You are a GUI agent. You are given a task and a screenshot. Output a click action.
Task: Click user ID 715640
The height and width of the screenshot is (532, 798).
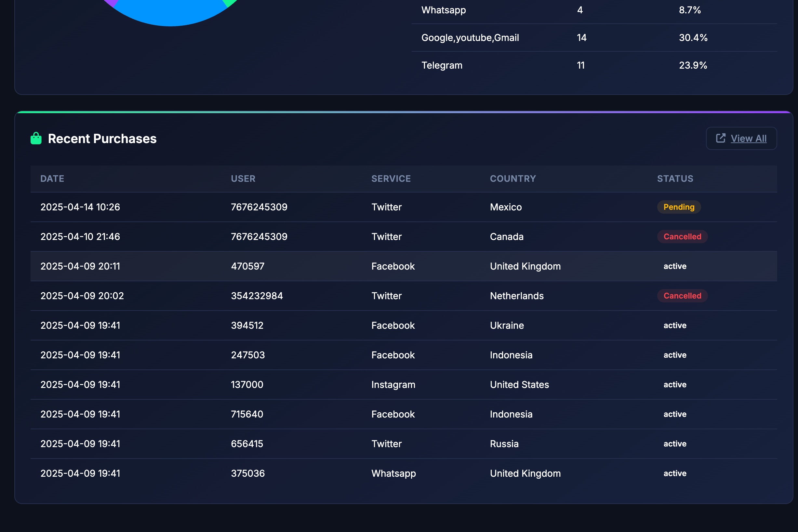[x=247, y=414]
